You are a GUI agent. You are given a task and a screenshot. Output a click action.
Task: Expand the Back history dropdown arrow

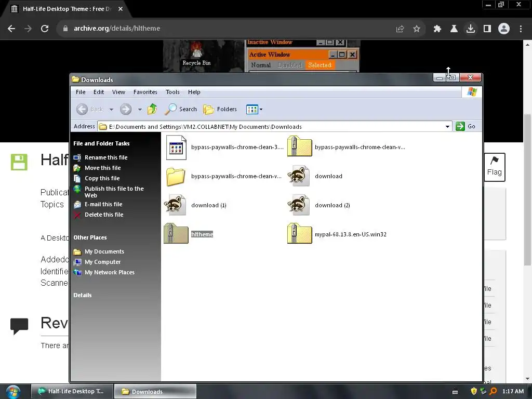pyautogui.click(x=111, y=110)
